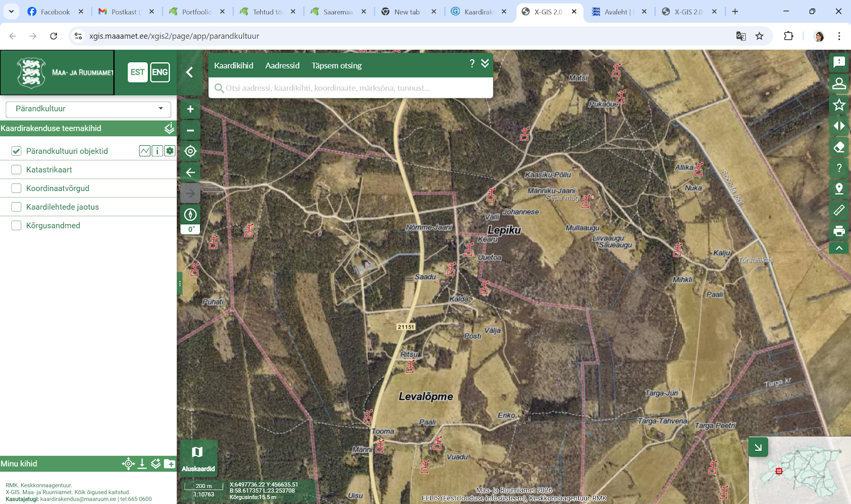Viewport: 851px width, 504px height.
Task: Collapse the right toolbar with up chevron
Action: coord(839,248)
